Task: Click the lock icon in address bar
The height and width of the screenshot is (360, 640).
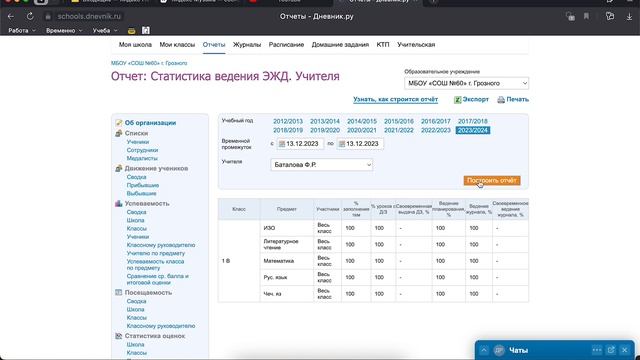Action: click(48, 17)
